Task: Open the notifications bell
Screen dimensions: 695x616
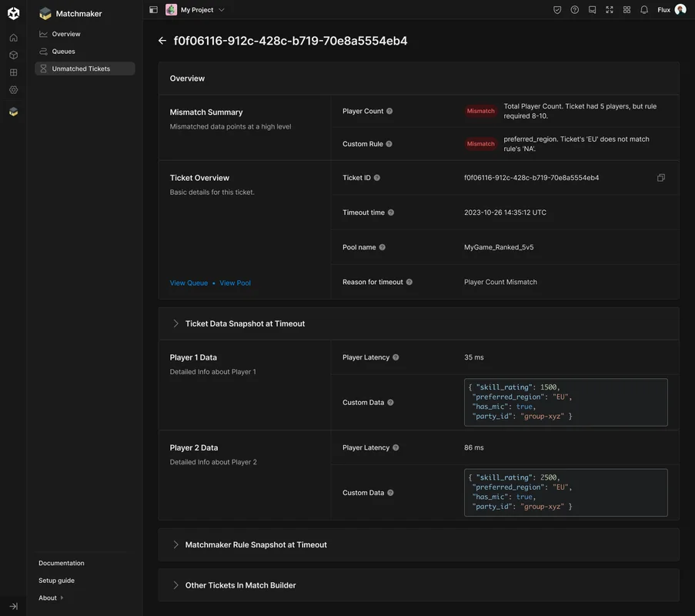Action: 644,10
